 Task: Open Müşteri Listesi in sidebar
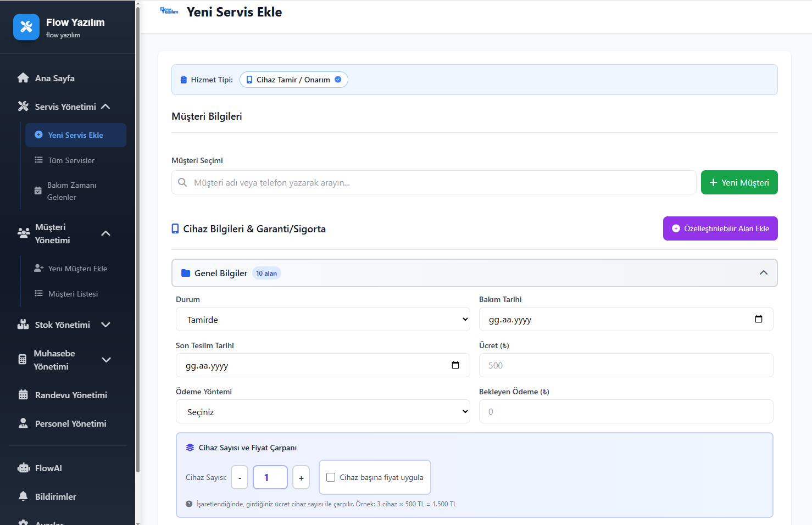click(73, 294)
